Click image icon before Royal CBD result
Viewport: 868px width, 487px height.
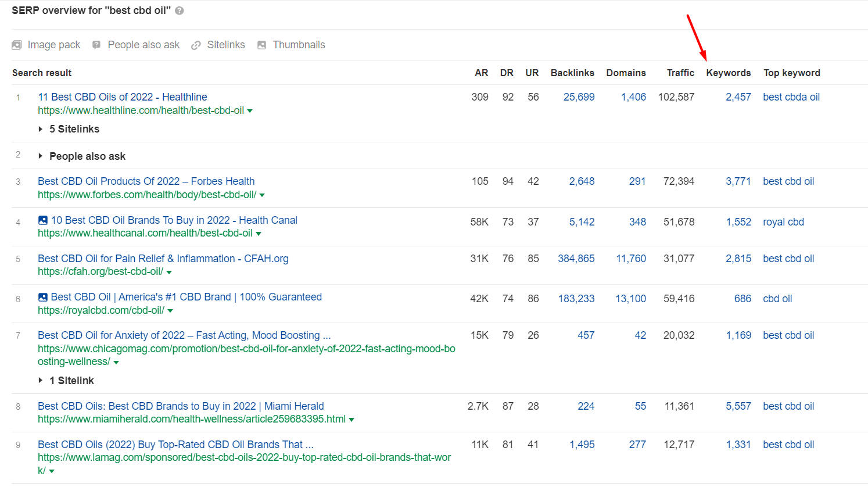click(43, 297)
